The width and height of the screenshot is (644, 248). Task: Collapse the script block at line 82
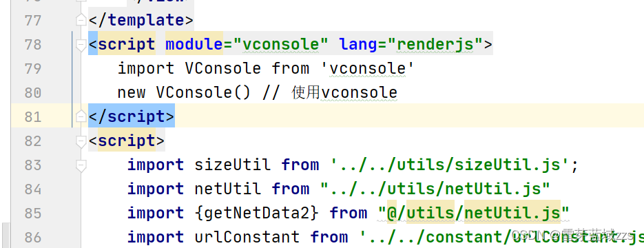coord(81,141)
